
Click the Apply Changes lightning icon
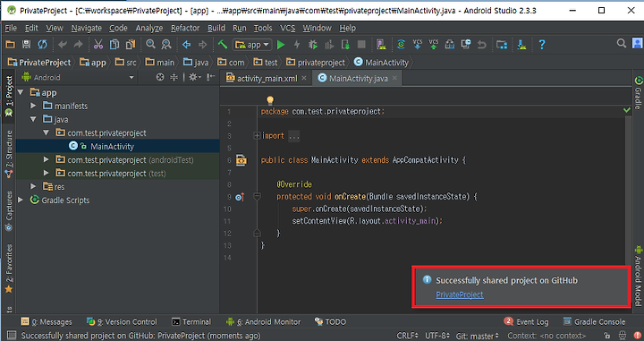pos(297,45)
